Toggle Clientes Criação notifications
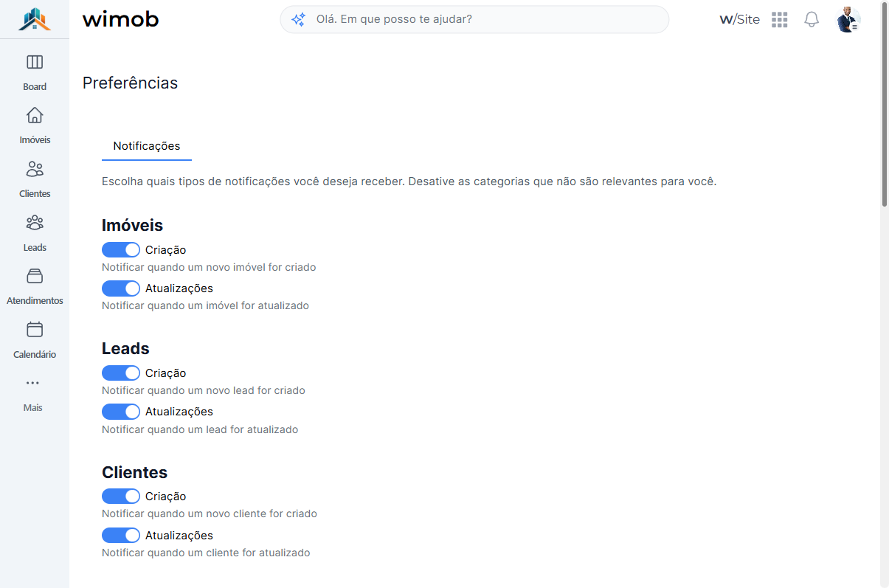Viewport: 889px width, 588px height. tap(121, 496)
